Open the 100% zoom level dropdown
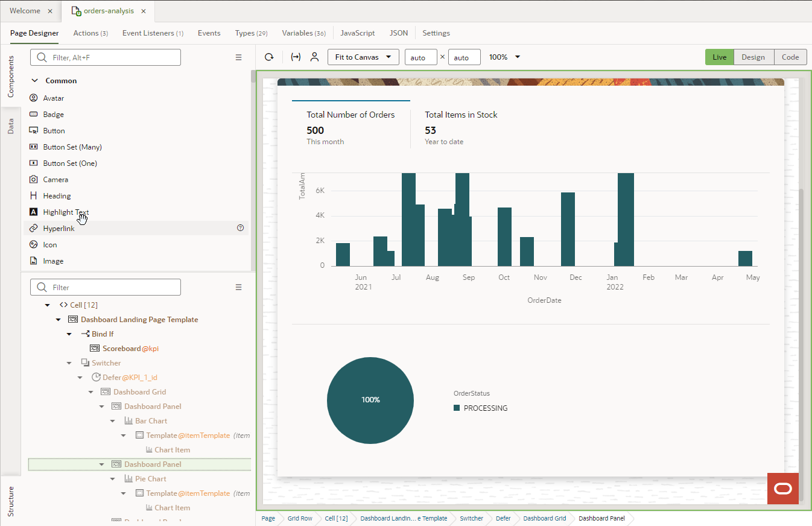The image size is (812, 526). 504,57
